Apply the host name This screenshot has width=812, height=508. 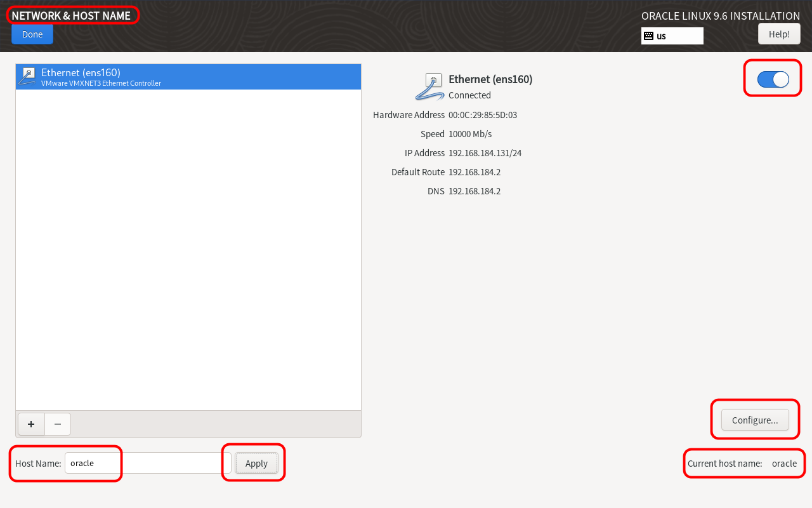[256, 463]
